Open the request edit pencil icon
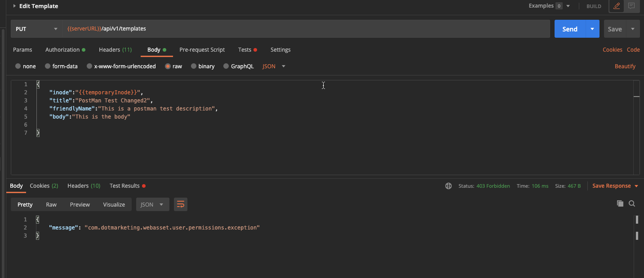Image resolution: width=644 pixels, height=278 pixels. (x=616, y=6)
